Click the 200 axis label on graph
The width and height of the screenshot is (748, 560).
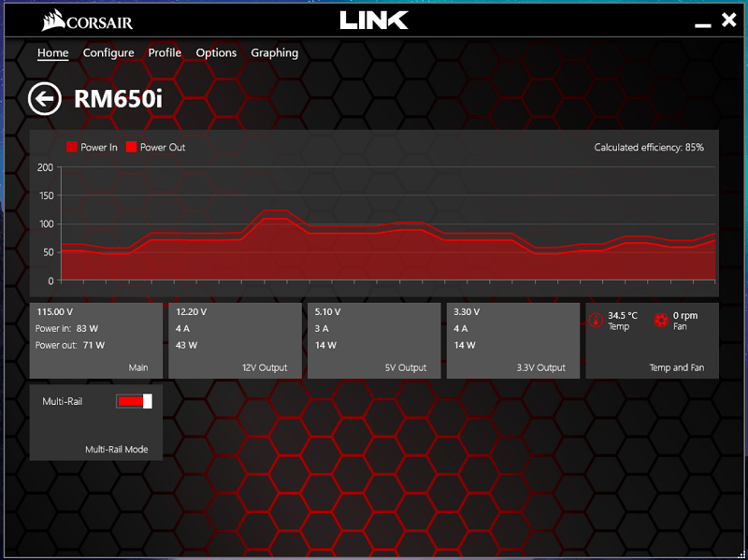[45, 167]
